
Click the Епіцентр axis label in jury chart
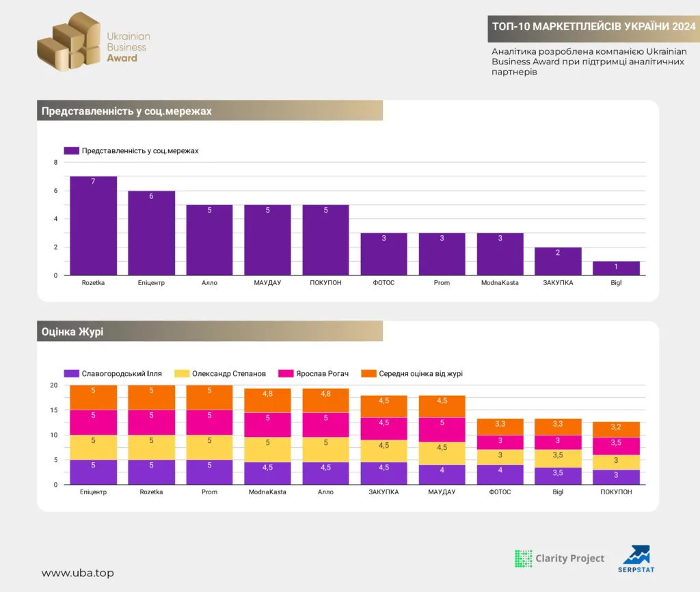pos(93,492)
